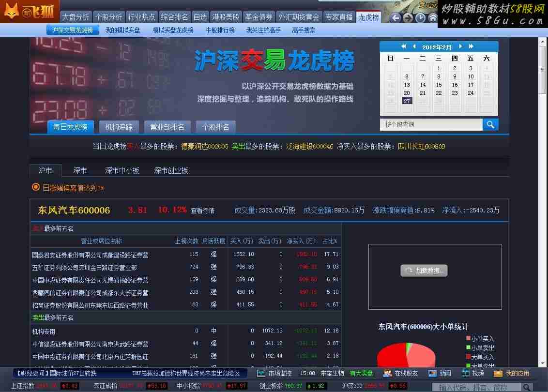Open the 港股美股 top menu tab
Screen dimensions: 548x392
coord(226,17)
